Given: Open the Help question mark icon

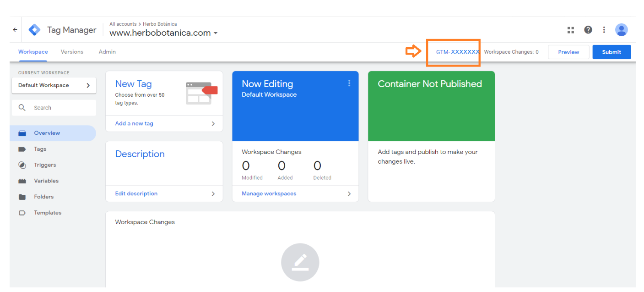Looking at the screenshot, I should 588,30.
